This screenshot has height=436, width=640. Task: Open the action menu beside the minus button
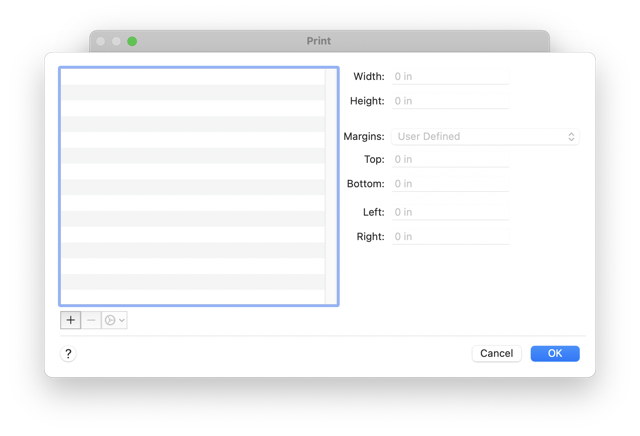[115, 320]
